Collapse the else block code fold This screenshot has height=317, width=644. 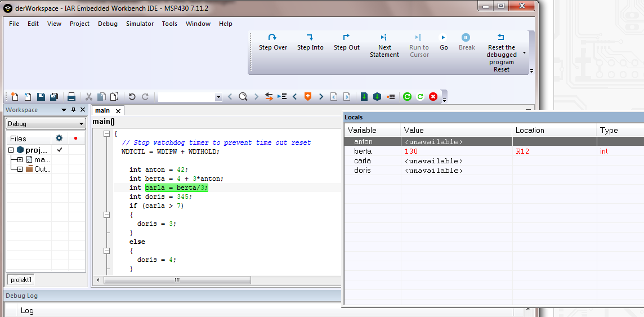pos(107,251)
